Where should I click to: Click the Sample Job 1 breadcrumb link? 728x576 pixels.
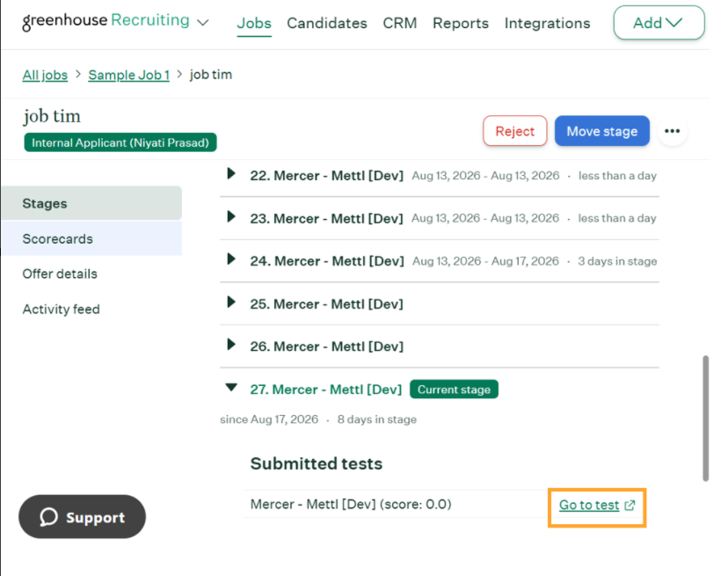[x=128, y=75]
